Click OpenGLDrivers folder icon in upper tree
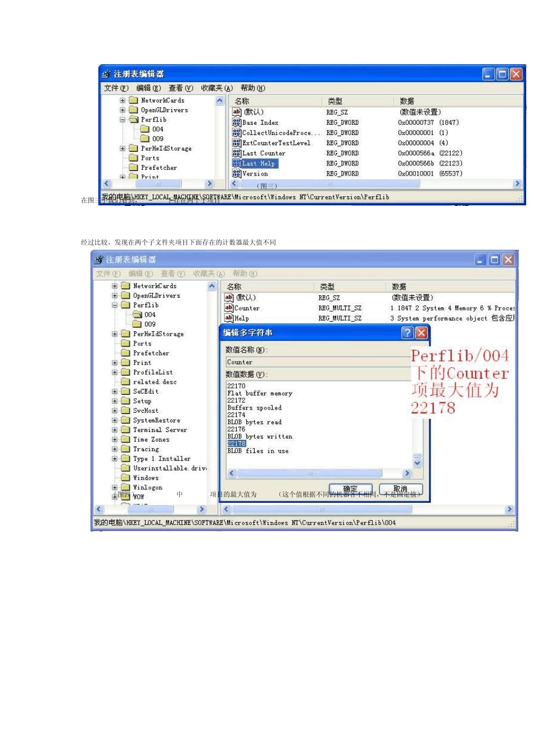The width and height of the screenshot is (534, 756). 133,110
